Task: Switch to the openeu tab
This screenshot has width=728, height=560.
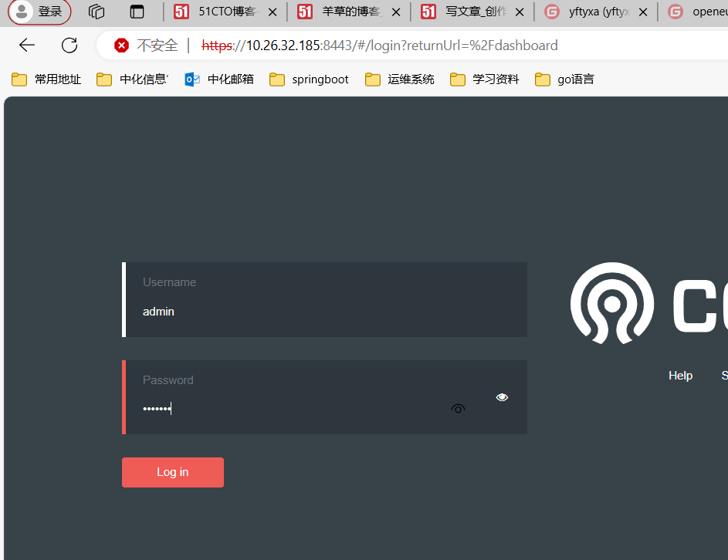Action: click(695, 12)
